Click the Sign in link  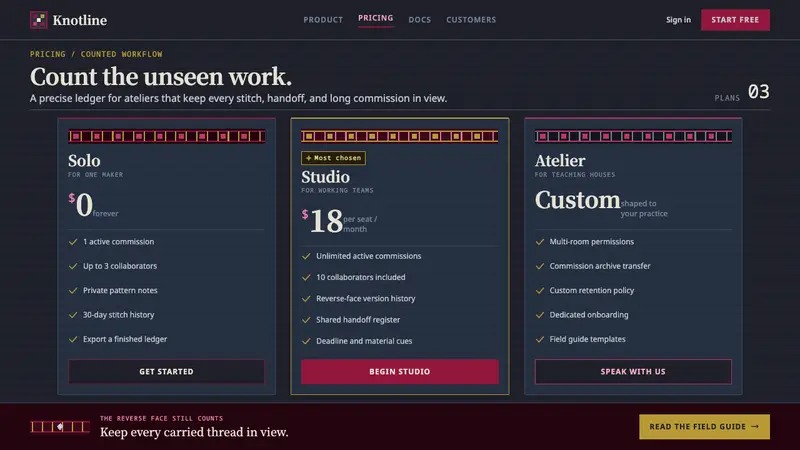[678, 20]
